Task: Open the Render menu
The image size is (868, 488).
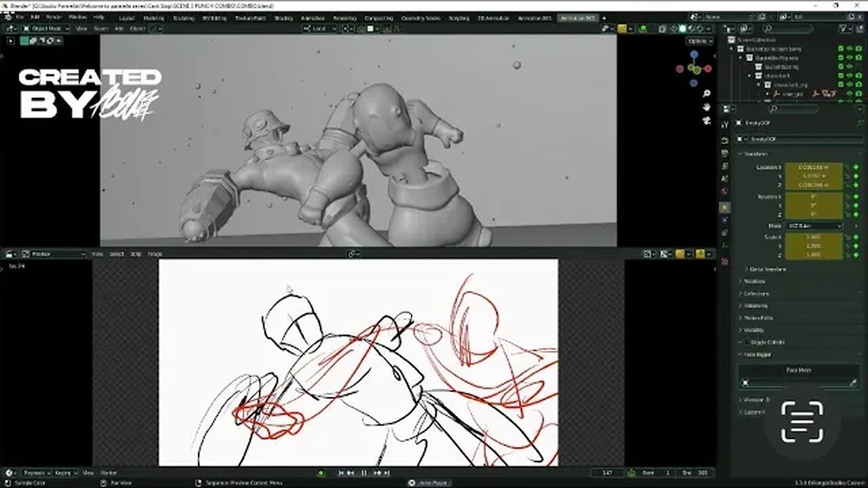Action: [x=54, y=17]
